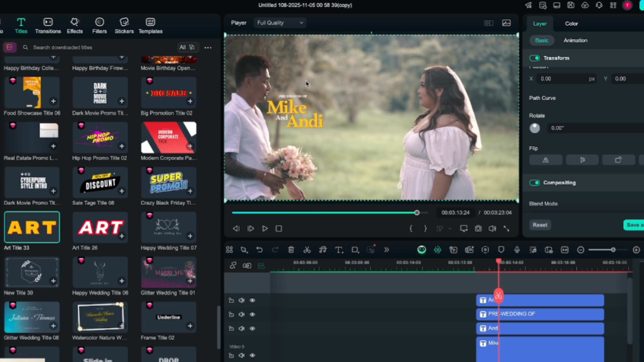Click the playback progress slider handle
This screenshot has width=644, height=362.
coord(417,213)
